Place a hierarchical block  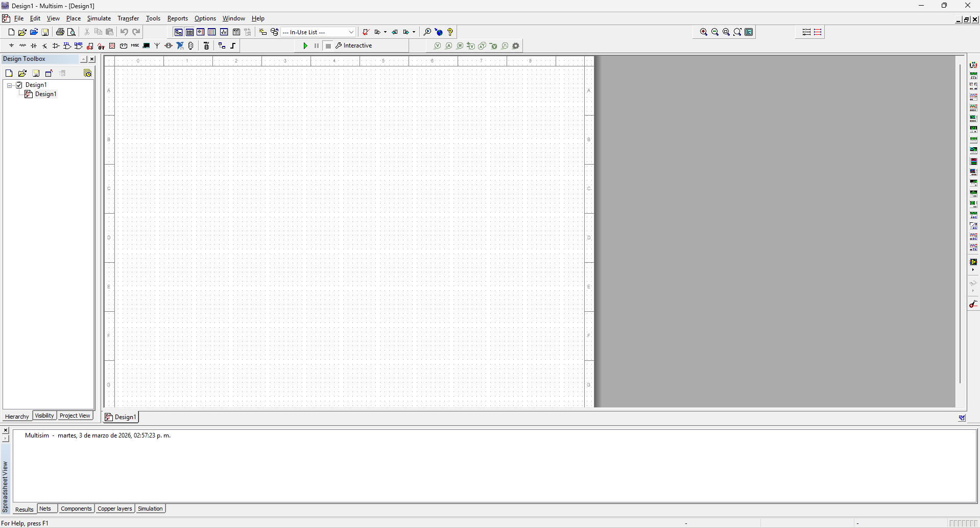coord(222,45)
